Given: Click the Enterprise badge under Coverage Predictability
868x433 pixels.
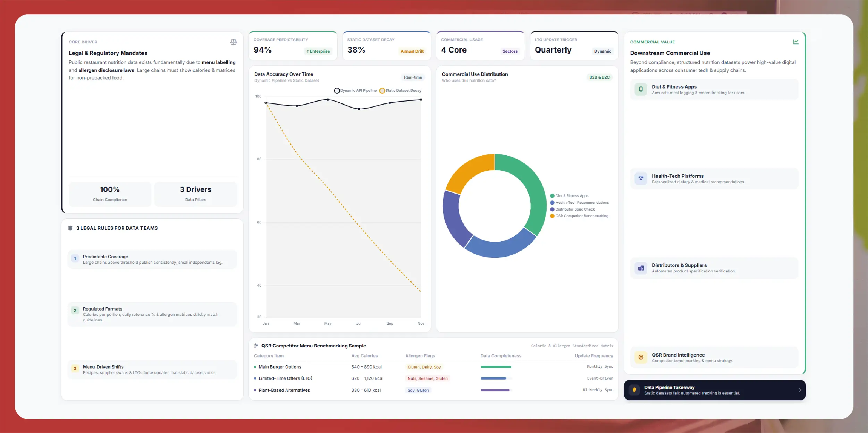Looking at the screenshot, I should click(318, 51).
